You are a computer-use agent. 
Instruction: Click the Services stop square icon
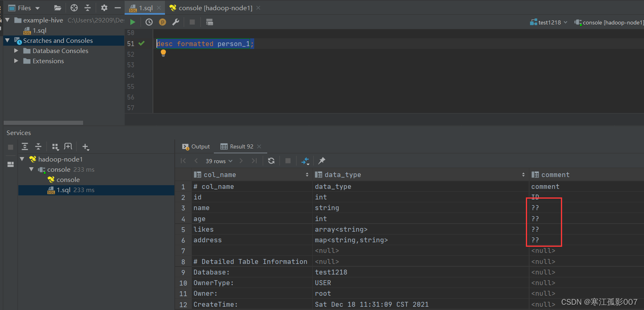[x=11, y=147]
